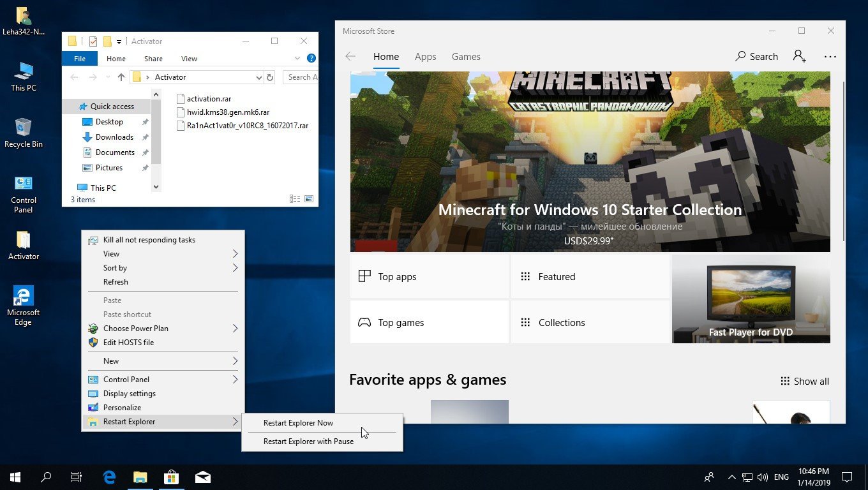
Task: Open Quick Access Toolbar customize dropdown
Action: click(x=119, y=41)
